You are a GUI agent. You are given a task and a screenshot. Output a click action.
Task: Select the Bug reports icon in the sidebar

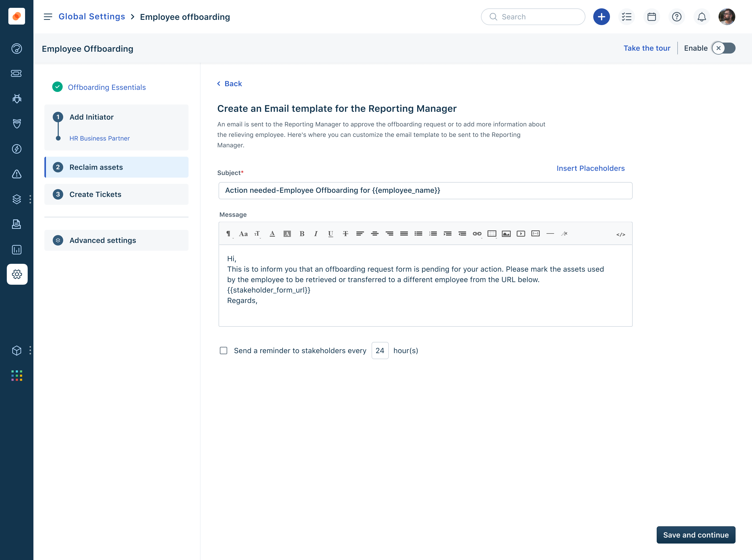[16, 98]
